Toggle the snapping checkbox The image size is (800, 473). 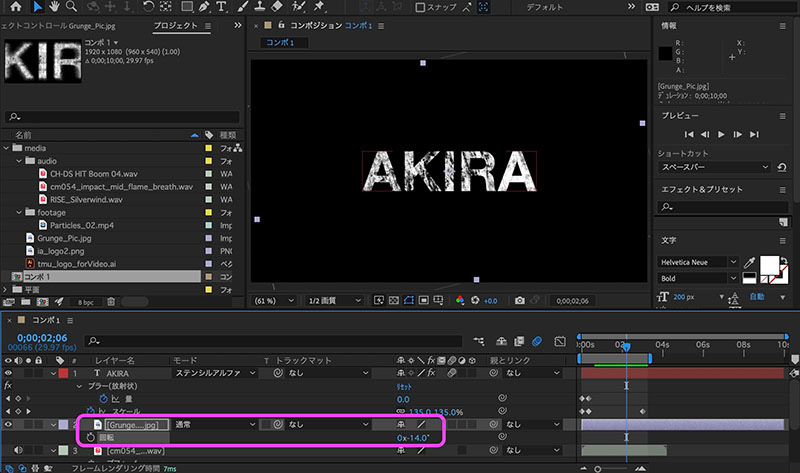pos(420,7)
